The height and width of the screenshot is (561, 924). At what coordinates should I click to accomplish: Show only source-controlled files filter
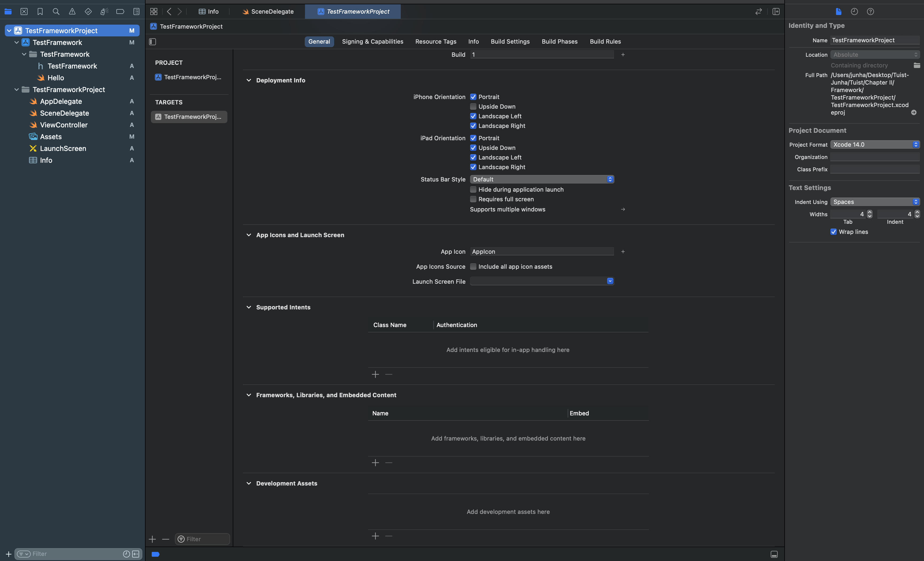coord(136,554)
